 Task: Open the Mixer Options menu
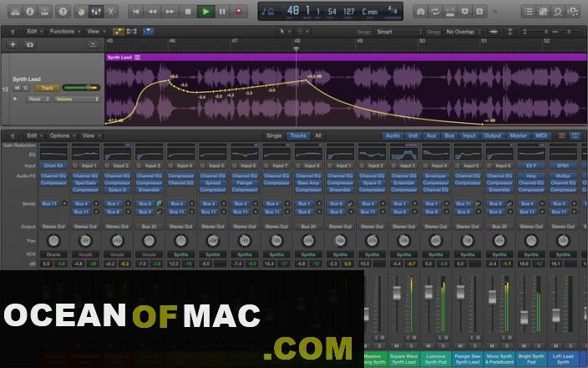coord(63,135)
